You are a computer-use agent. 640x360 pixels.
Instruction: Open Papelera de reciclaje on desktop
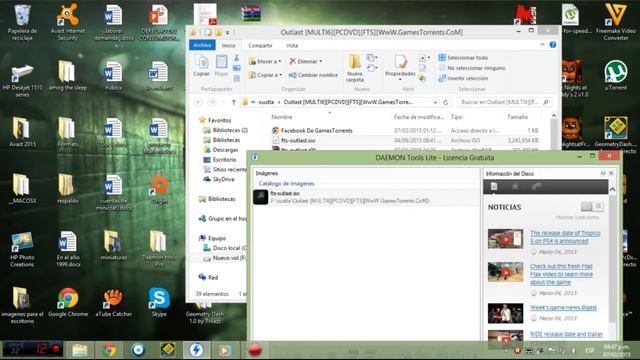tap(22, 22)
